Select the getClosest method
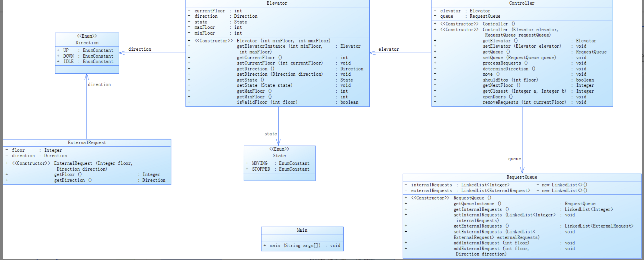 click(514, 91)
